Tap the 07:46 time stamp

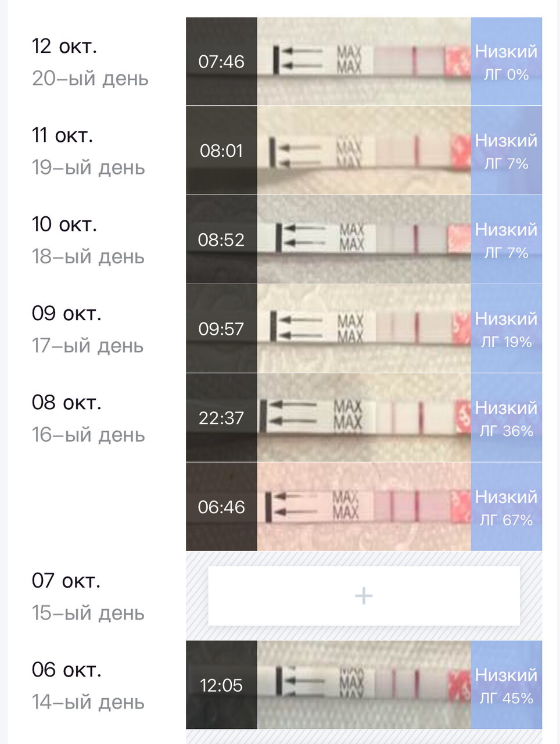[x=221, y=61]
